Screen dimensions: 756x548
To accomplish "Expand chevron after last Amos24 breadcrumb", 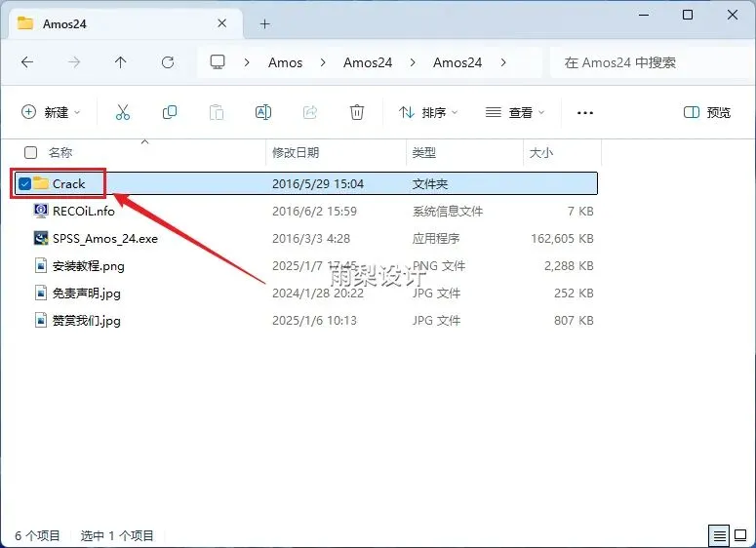I will pos(503,62).
